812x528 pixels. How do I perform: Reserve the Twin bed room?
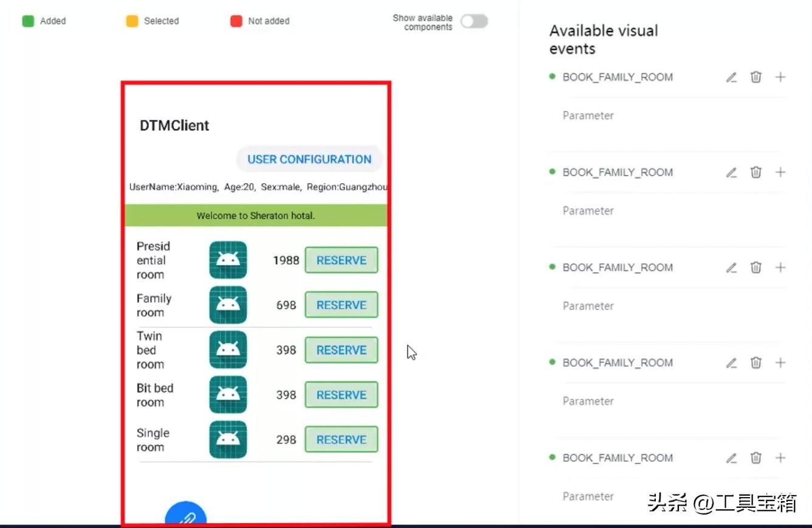click(x=341, y=350)
